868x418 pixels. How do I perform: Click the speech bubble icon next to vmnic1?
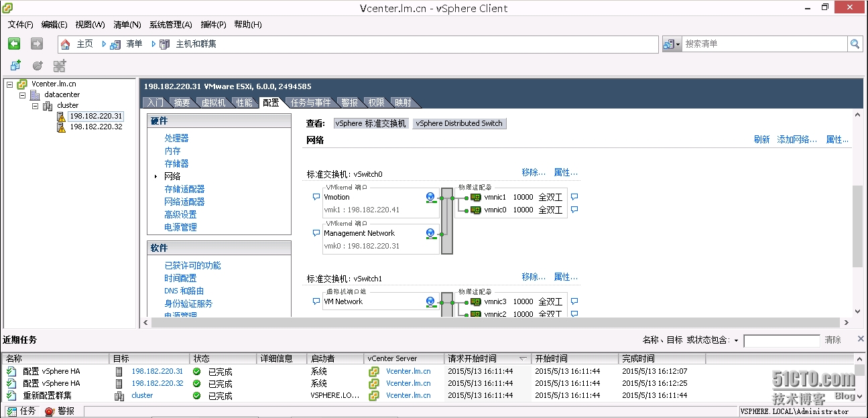[573, 197]
